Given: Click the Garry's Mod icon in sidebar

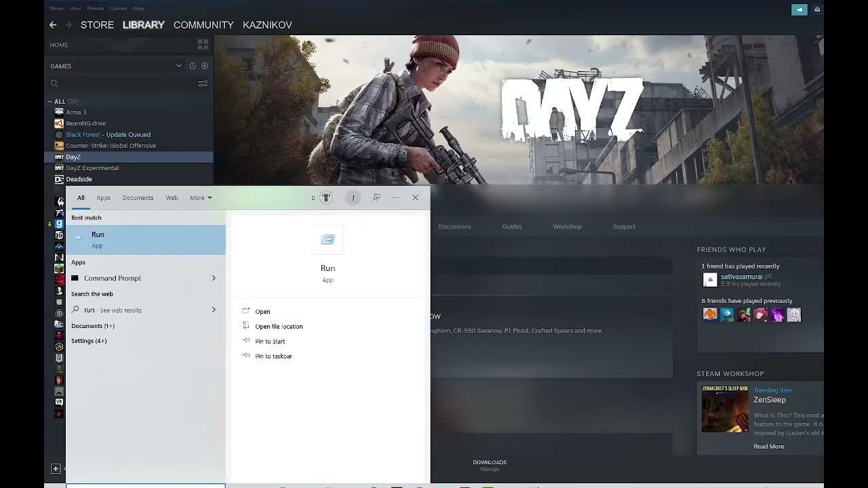Looking at the screenshot, I should [59, 224].
